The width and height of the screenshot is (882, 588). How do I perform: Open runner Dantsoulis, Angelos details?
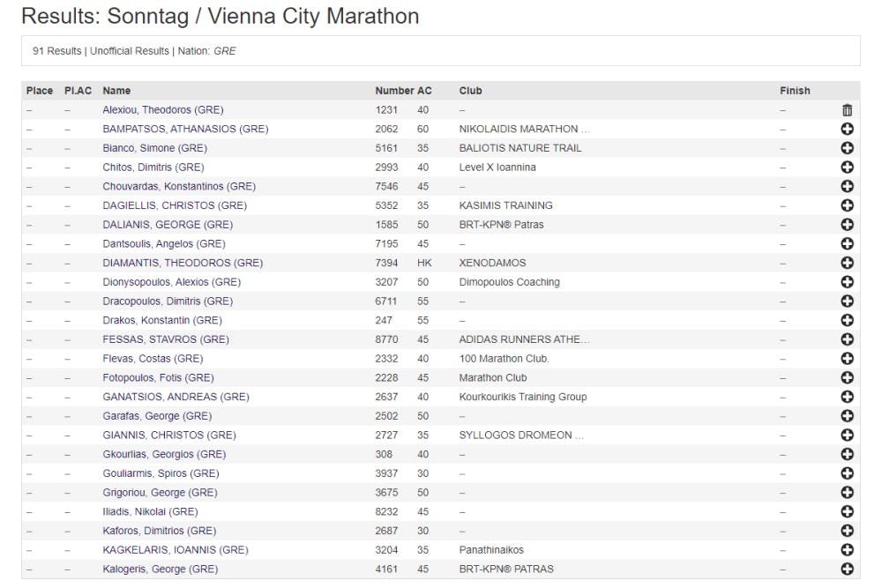pyautogui.click(x=163, y=244)
